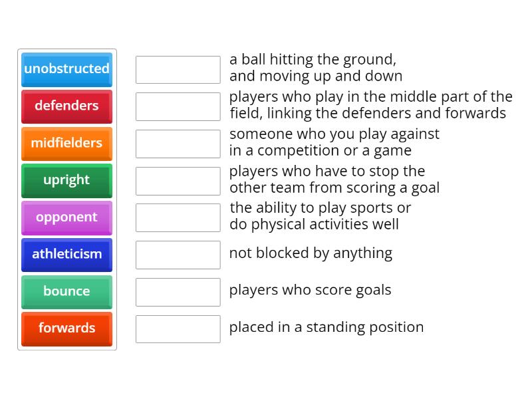Pick the red 'defenders' word tile

click(x=66, y=106)
